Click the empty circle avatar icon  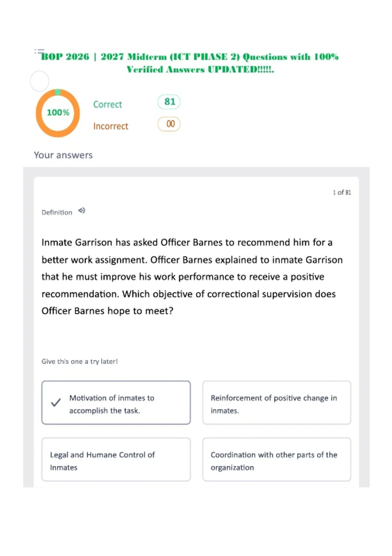(x=40, y=81)
